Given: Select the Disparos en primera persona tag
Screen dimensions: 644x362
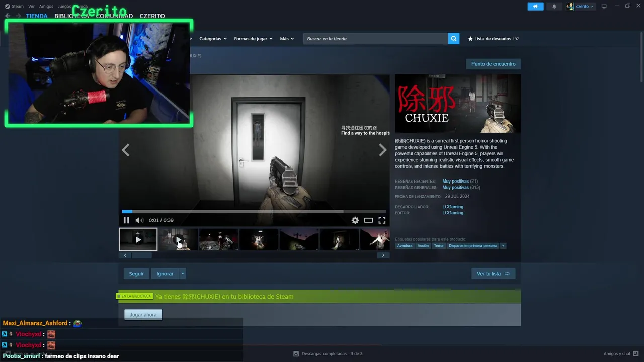Looking at the screenshot, I should tap(472, 246).
